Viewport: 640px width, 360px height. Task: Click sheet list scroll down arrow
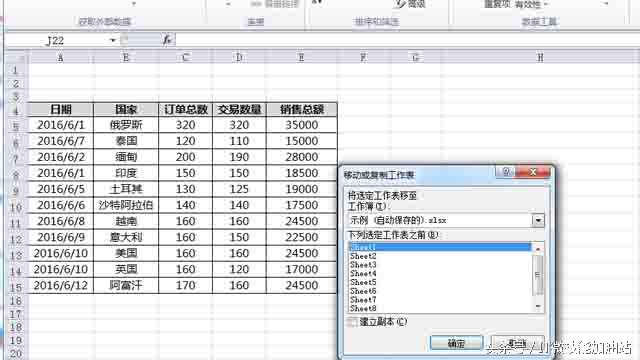click(x=538, y=307)
